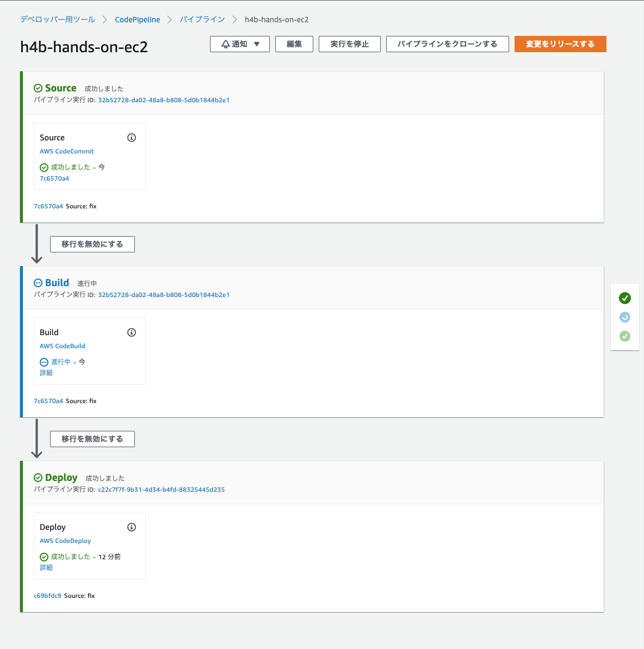
Task: Click the h4b-hands-on-ec2 page title
Action: (84, 47)
